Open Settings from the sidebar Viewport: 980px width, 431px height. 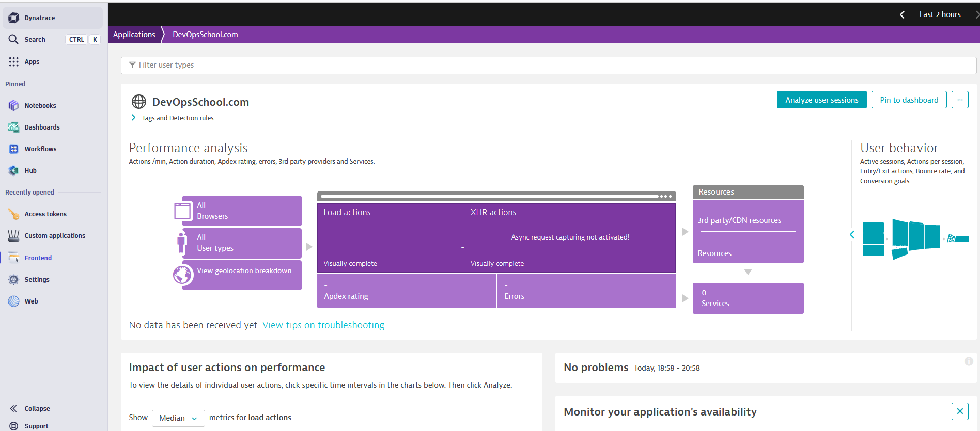pyautogui.click(x=37, y=280)
